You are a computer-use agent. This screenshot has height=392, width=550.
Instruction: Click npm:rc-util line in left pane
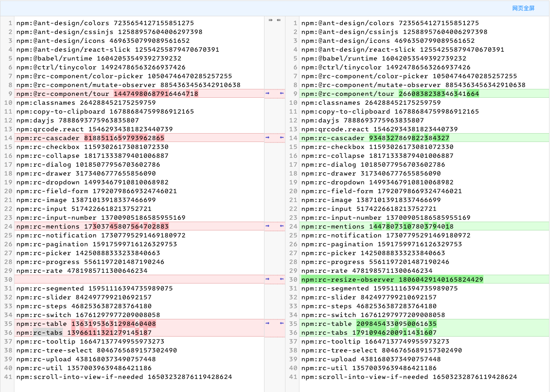(x=84, y=368)
